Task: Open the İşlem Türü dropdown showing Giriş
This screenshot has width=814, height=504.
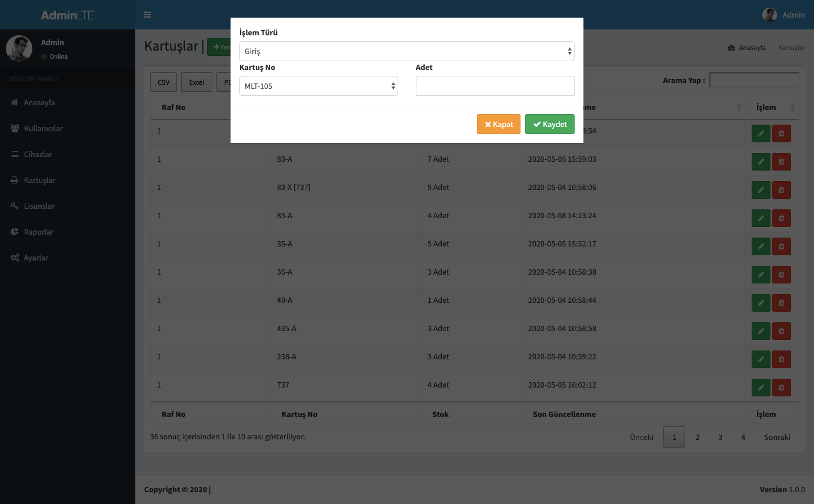Action: point(407,51)
